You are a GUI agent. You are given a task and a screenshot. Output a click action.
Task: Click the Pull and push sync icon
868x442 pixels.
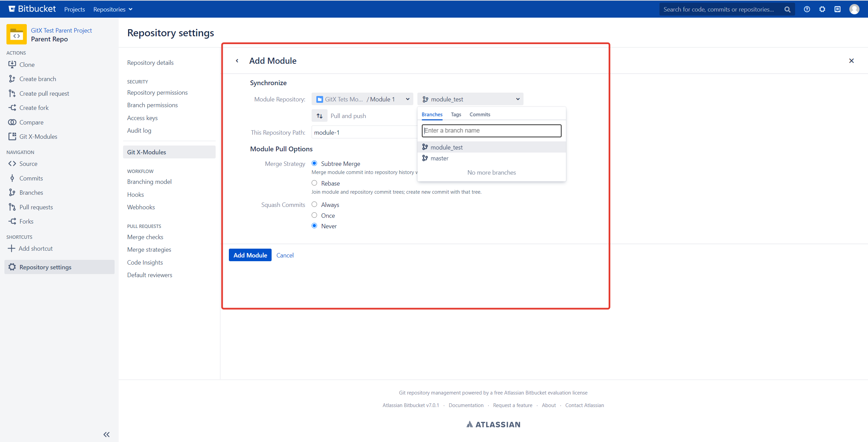pos(319,116)
